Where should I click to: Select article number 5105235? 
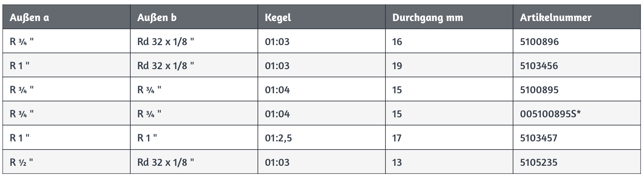point(538,162)
